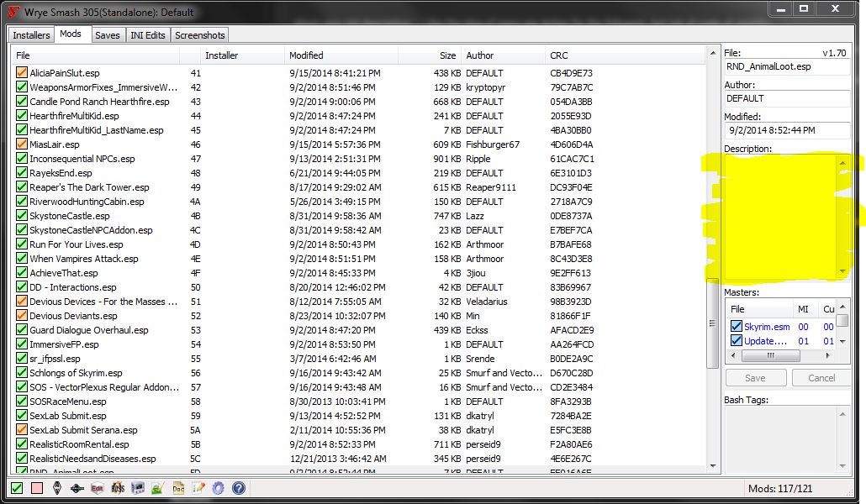Select the Mods tab
Viewport: 866px width, 504px height.
(x=71, y=34)
